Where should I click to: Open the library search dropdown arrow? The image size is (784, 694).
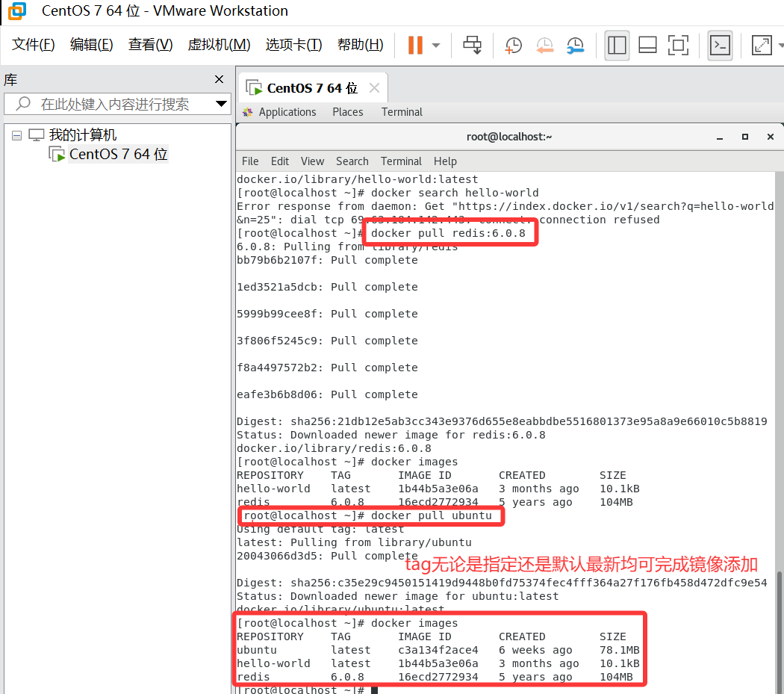pos(221,104)
